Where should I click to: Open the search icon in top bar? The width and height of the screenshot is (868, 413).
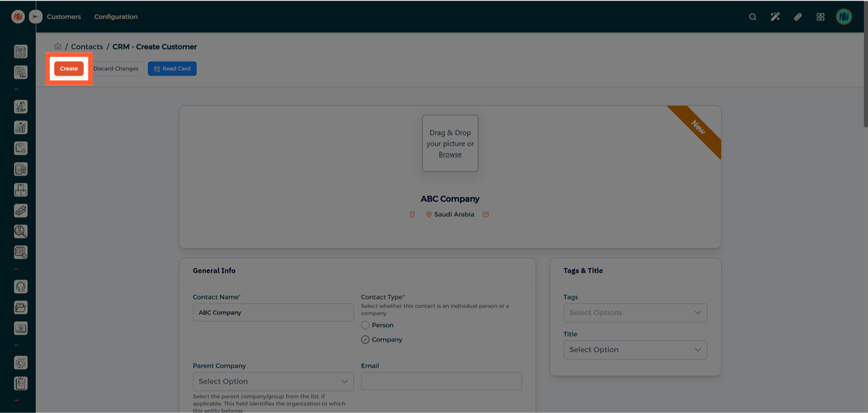coord(752,17)
